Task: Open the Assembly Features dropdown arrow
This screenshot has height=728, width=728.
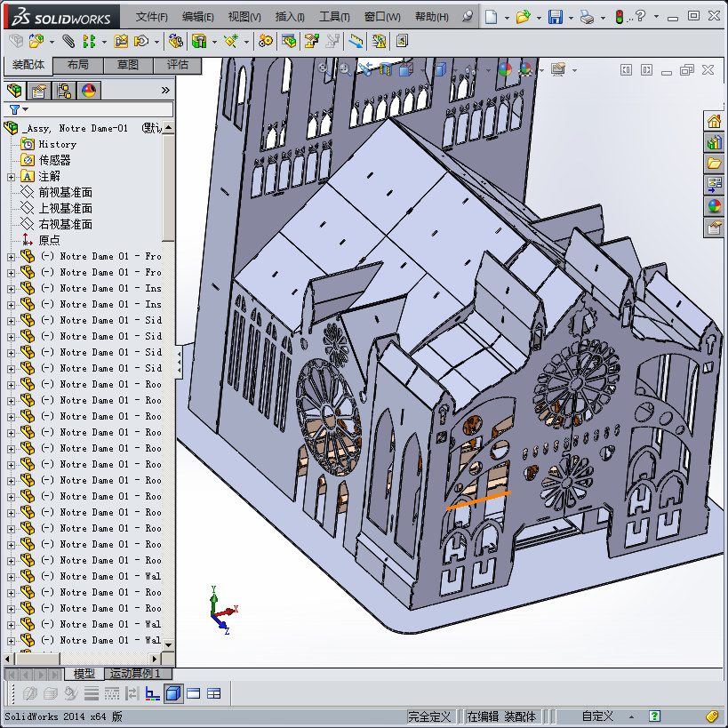Action: [x=214, y=42]
